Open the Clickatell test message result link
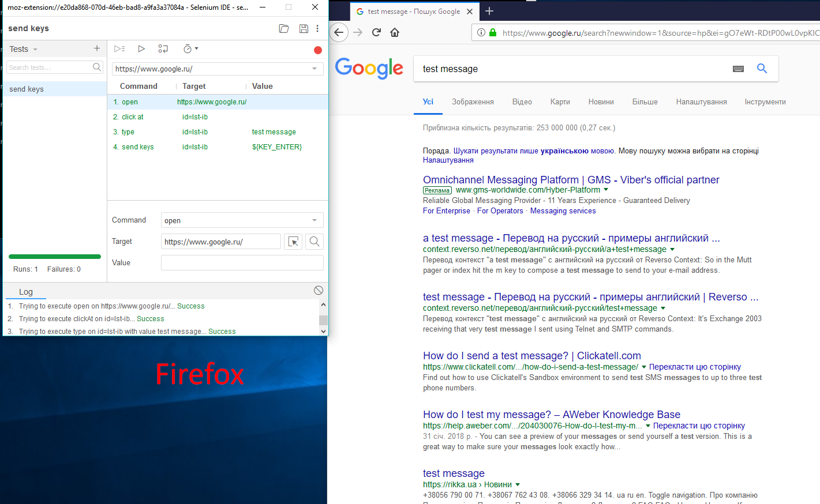This screenshot has width=820, height=504. 531,355
